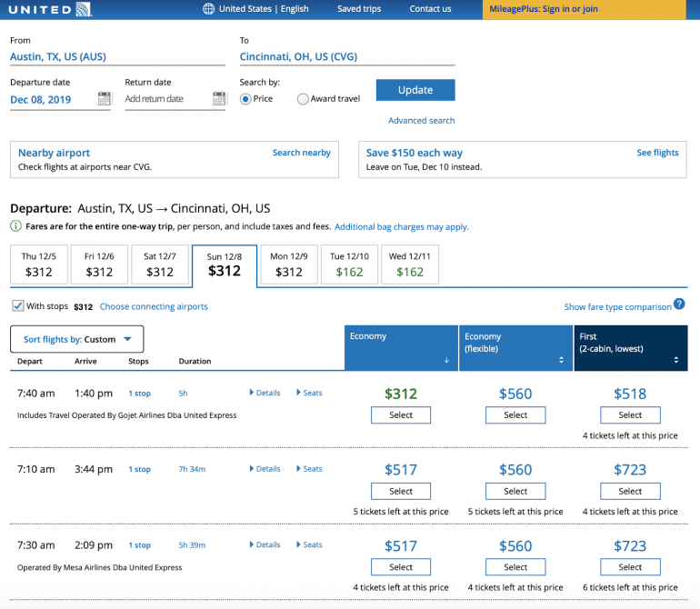Click the Economy column sort arrow

[445, 360]
